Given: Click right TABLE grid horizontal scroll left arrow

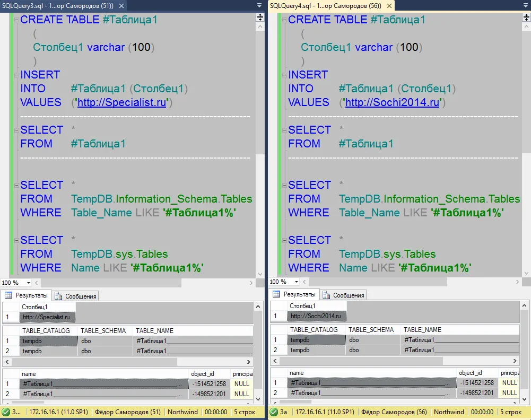Looking at the screenshot, I should (x=275, y=361).
